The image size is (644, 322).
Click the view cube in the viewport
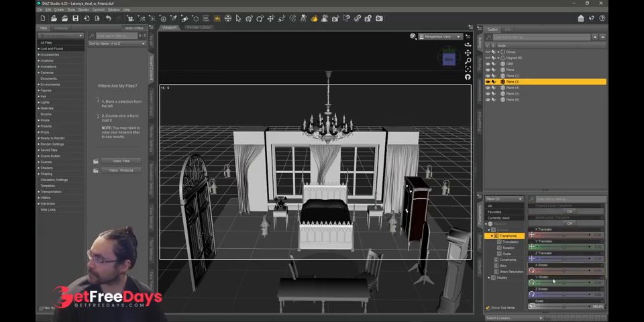pos(449,59)
